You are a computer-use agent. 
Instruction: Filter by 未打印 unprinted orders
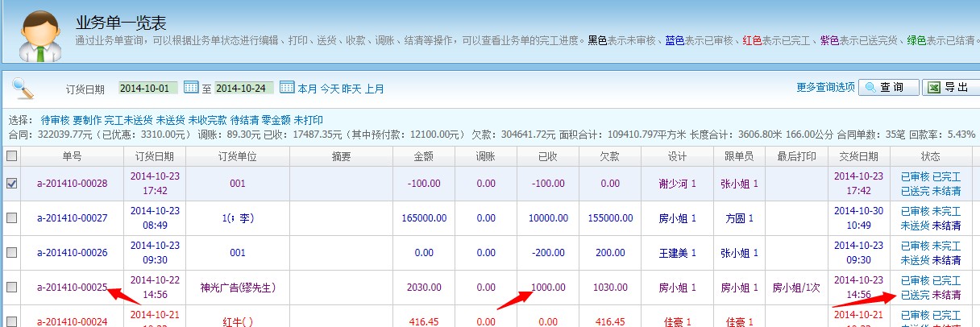tap(308, 119)
